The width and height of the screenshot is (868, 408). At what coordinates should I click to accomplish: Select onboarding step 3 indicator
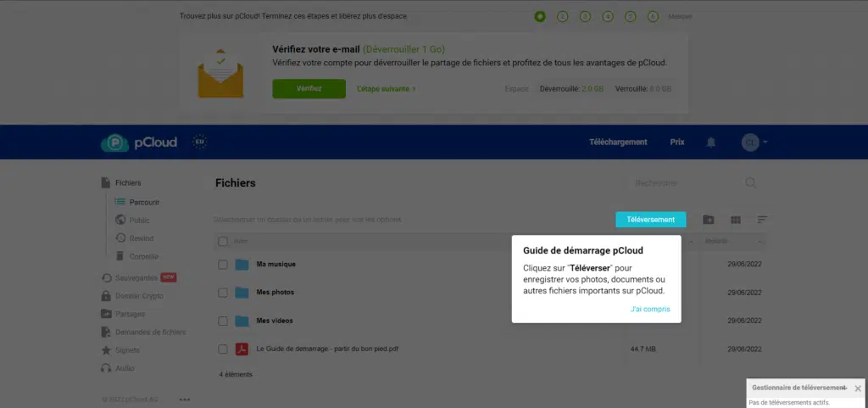click(585, 17)
